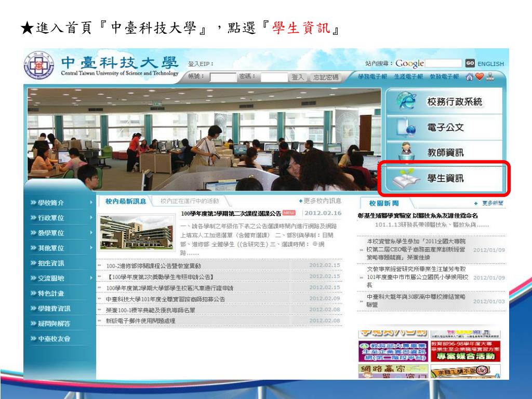Click the Google logo by site search
532x399 pixels.
click(x=409, y=63)
